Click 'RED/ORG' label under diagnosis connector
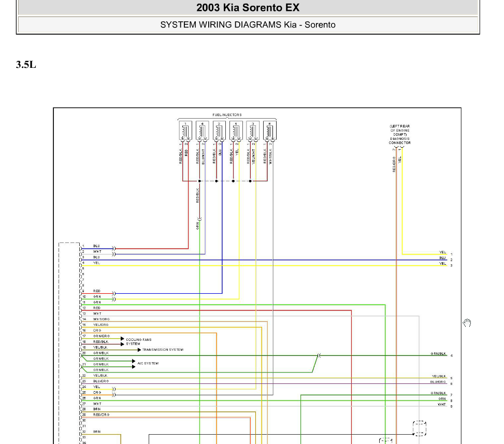 tap(394, 164)
